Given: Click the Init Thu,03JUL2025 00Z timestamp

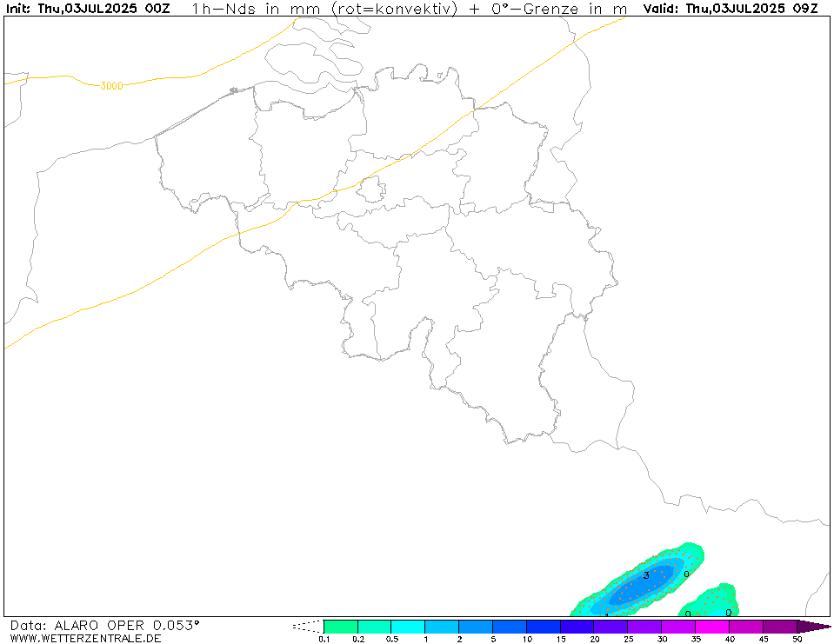Looking at the screenshot, I should (x=89, y=9).
